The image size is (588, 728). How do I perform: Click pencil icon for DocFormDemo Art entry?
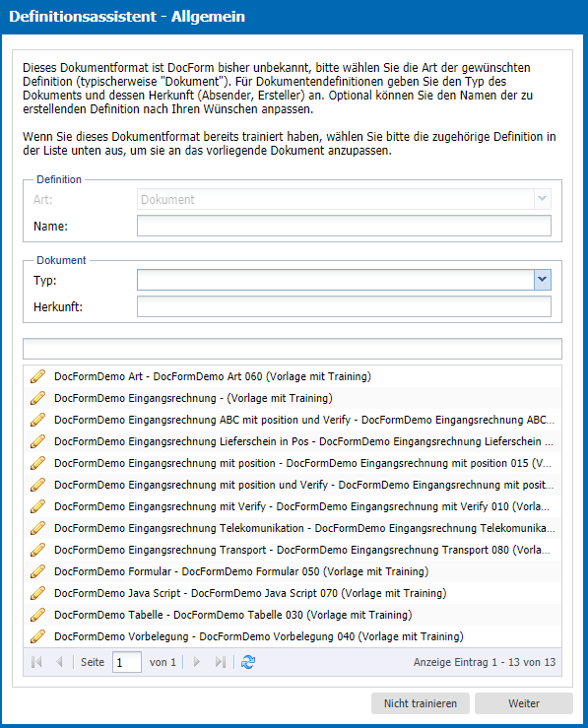pyautogui.click(x=37, y=376)
